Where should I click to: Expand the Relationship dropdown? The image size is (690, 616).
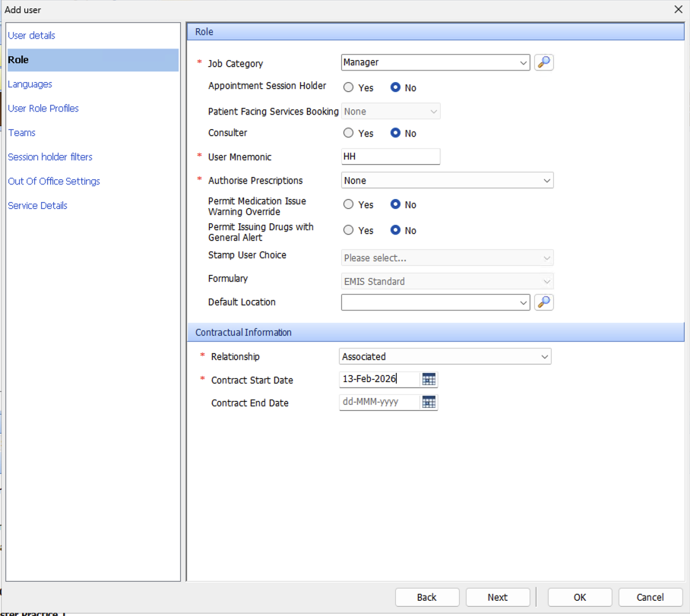pyautogui.click(x=544, y=357)
